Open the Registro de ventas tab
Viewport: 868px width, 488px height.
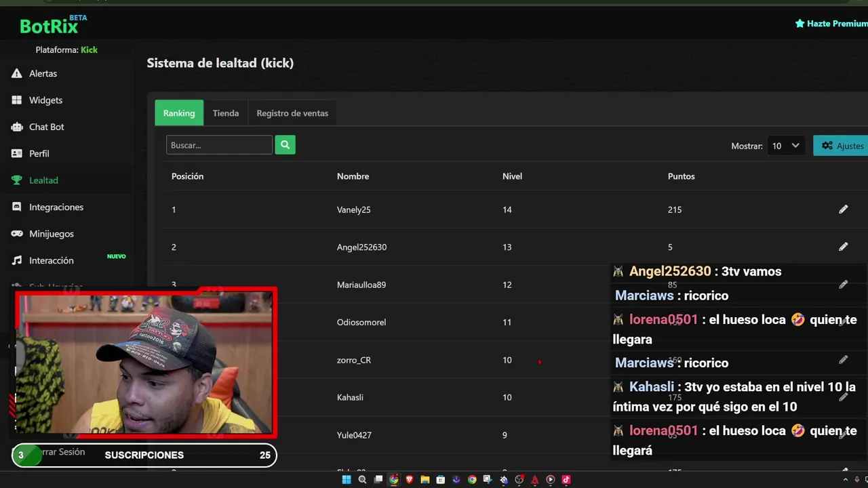pyautogui.click(x=292, y=113)
